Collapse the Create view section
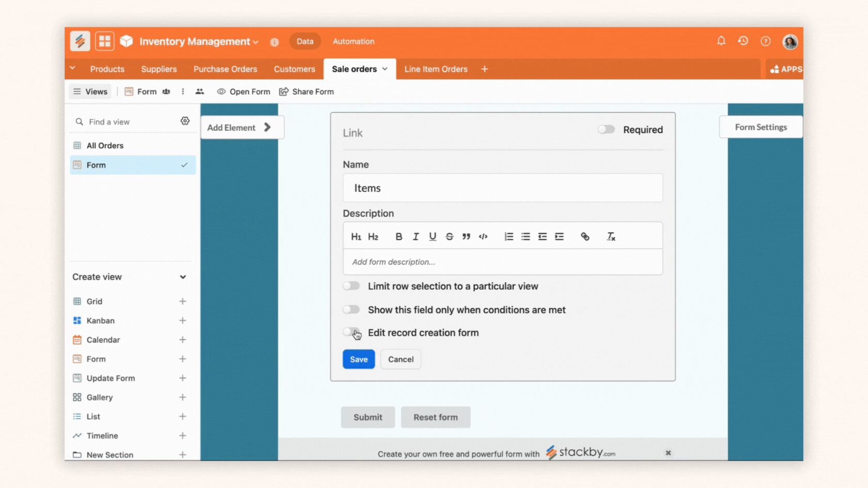This screenshot has height=488, width=868. click(x=183, y=277)
